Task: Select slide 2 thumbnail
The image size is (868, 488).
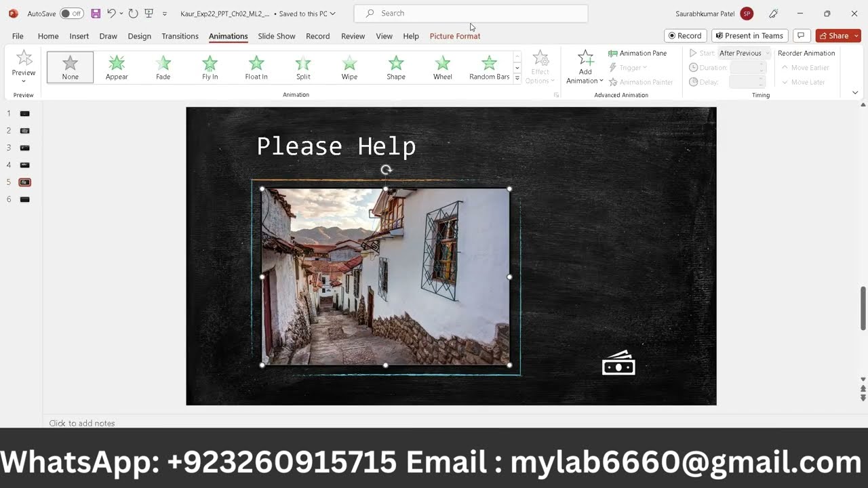Action: [x=25, y=130]
